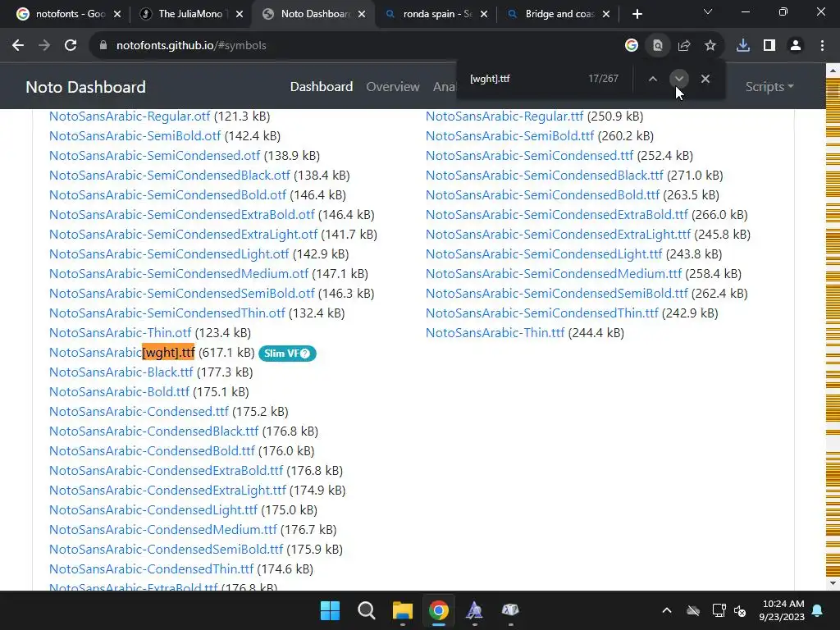Screen dimensions: 840x630
Task: Click the muted volume tray icon
Action: click(740, 610)
